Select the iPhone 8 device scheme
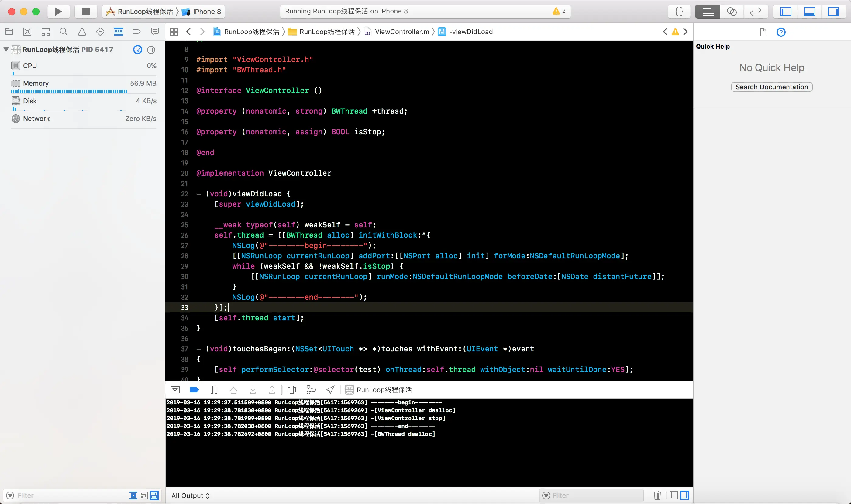The height and width of the screenshot is (504, 851). (x=206, y=12)
